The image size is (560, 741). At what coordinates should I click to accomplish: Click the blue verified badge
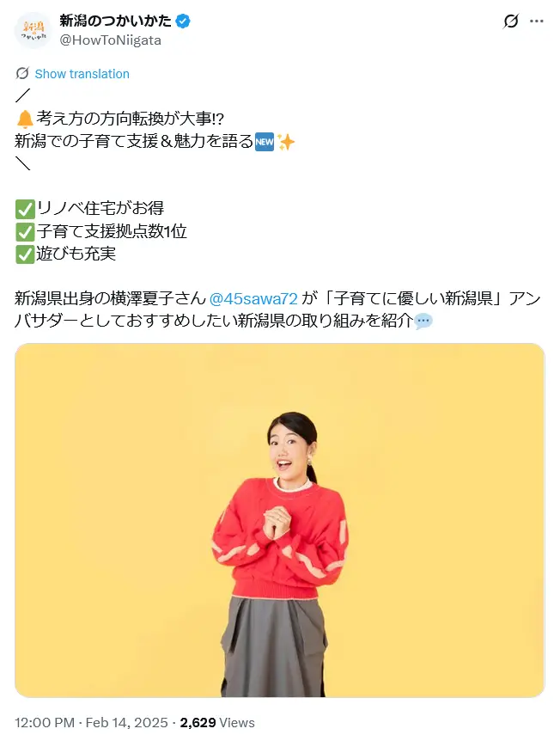183,21
